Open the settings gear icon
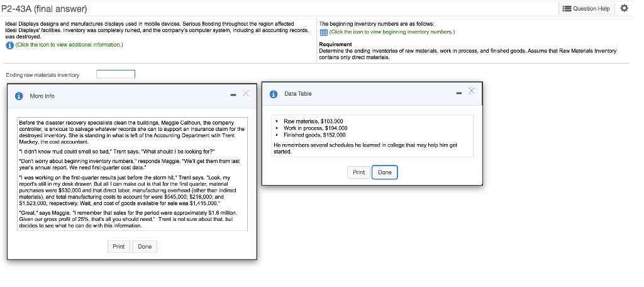Viewport: 644px width, 287px height. pyautogui.click(x=625, y=8)
